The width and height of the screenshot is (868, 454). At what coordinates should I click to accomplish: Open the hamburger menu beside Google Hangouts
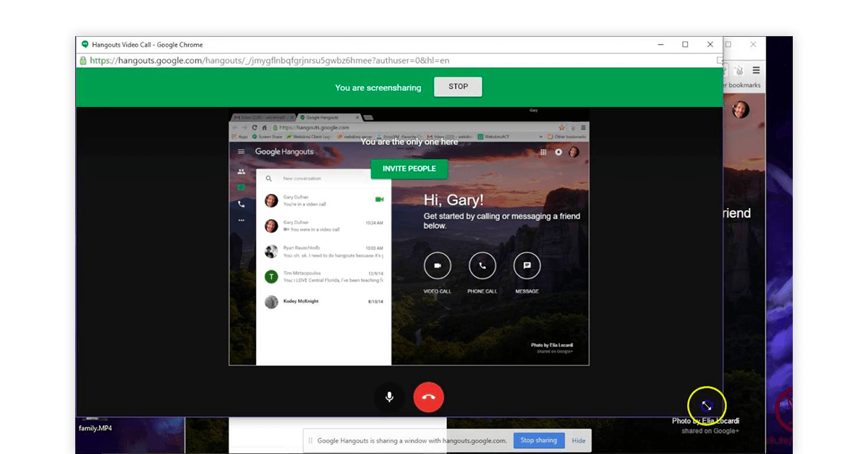pyautogui.click(x=242, y=152)
